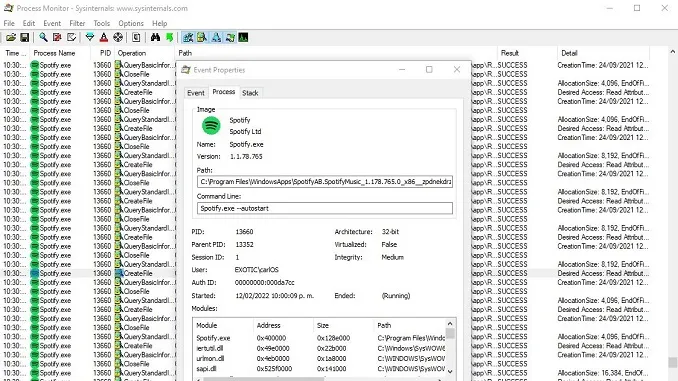Open the Options menu
This screenshot has height=381, width=678.
click(x=131, y=23)
